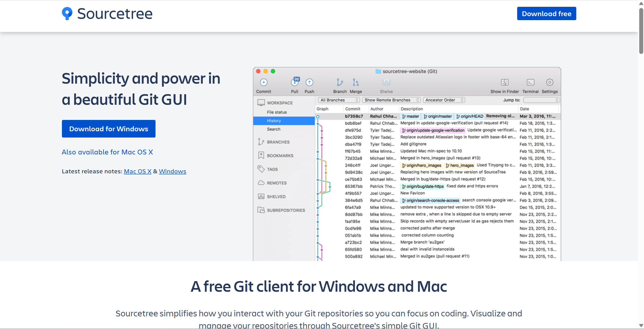Click the Pull icon with 98 badge

295,82
